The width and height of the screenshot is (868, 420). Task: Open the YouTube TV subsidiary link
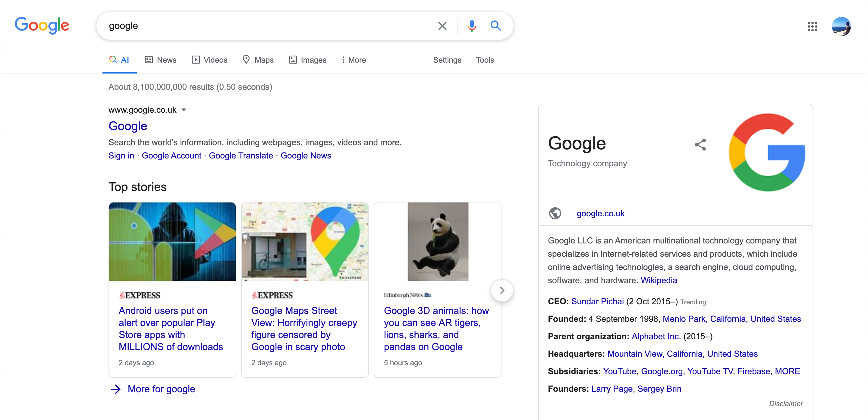coord(710,371)
